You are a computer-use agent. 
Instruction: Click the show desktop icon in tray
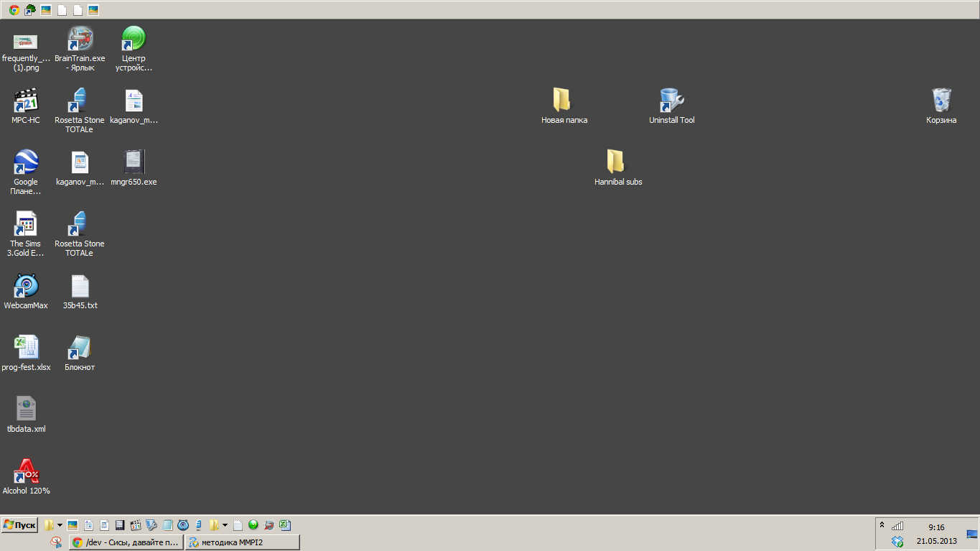tap(972, 534)
